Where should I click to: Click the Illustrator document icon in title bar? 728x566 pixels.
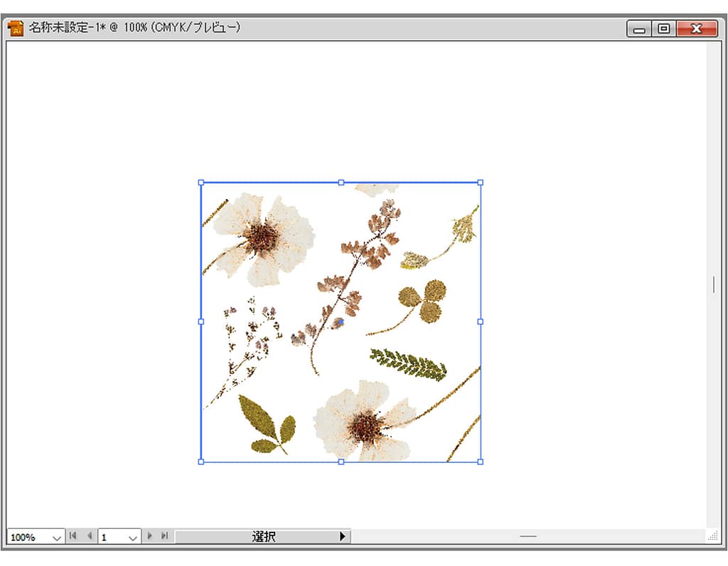point(16,28)
